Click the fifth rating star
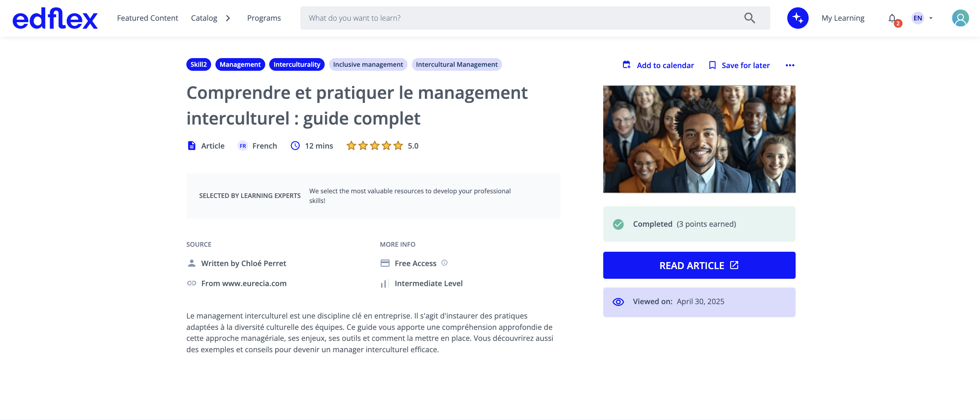This screenshot has width=980, height=420. pos(398,146)
